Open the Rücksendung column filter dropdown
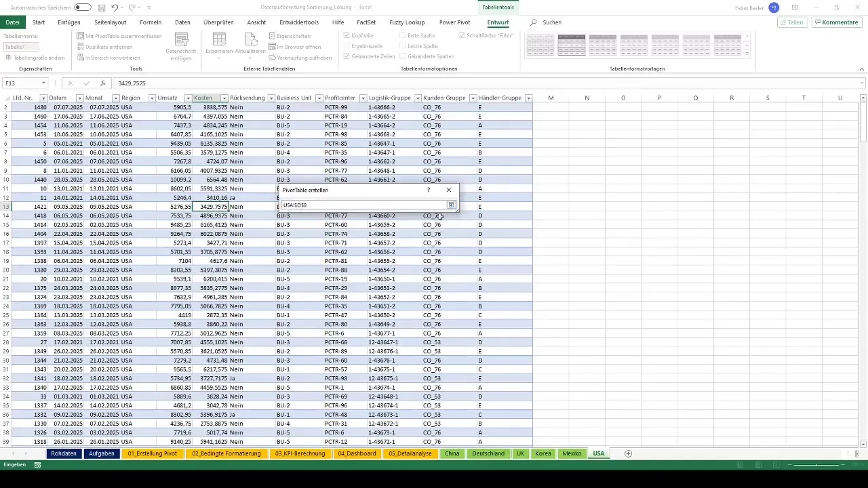This screenshot has width=868, height=488. pos(271,98)
